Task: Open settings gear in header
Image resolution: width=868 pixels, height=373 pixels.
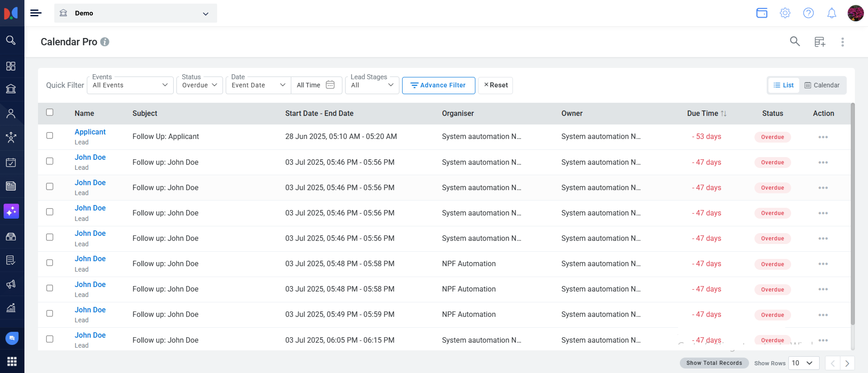Action: coord(785,13)
